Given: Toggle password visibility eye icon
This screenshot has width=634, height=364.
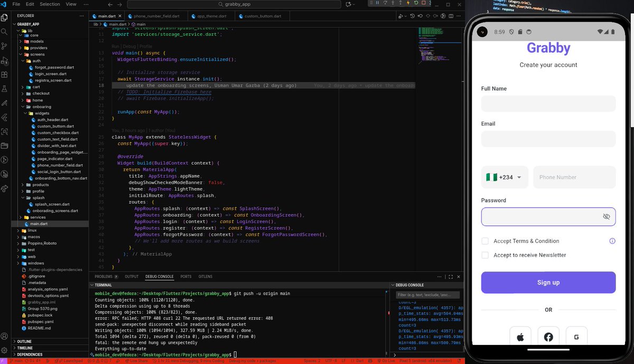Looking at the screenshot, I should 606,217.
